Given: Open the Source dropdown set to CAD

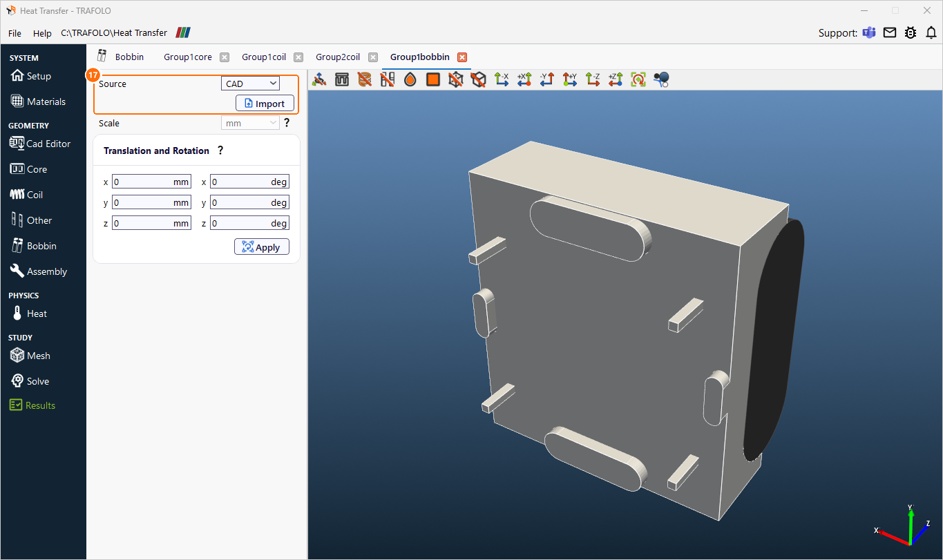Looking at the screenshot, I should (250, 84).
